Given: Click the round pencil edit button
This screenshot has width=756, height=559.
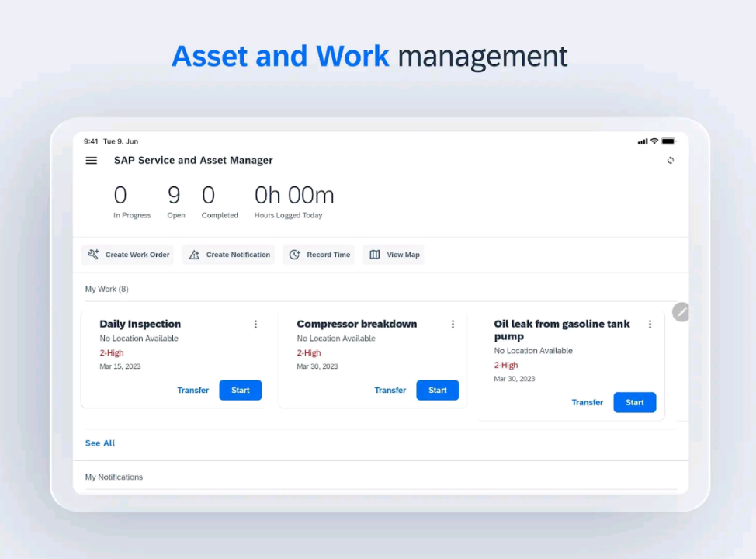Looking at the screenshot, I should pyautogui.click(x=681, y=313).
